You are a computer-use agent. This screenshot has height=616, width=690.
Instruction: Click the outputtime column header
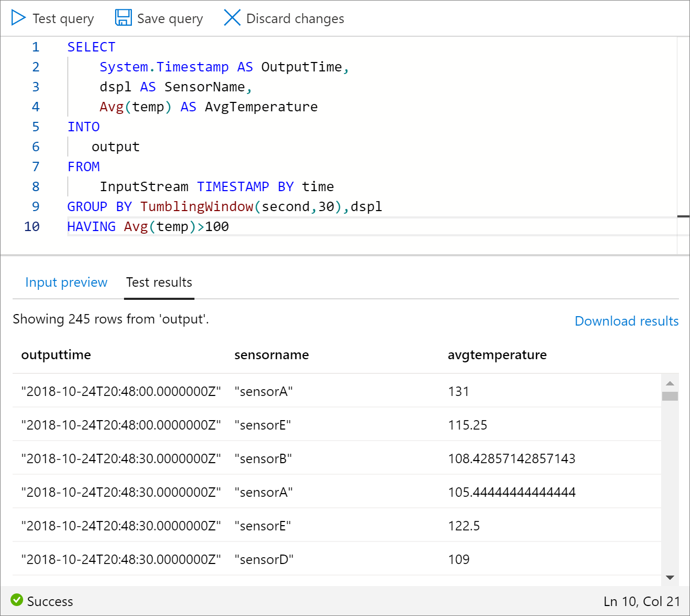[56, 355]
